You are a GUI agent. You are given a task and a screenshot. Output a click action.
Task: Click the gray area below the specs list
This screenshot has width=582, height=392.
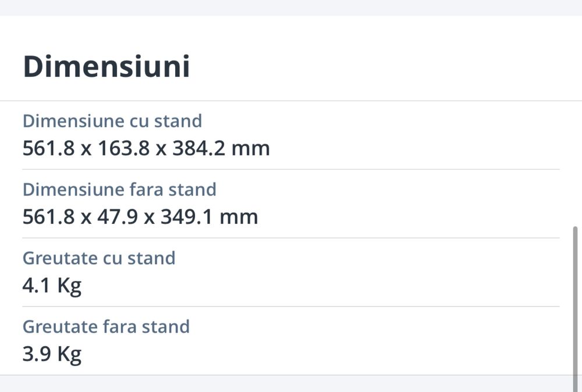(x=291, y=384)
